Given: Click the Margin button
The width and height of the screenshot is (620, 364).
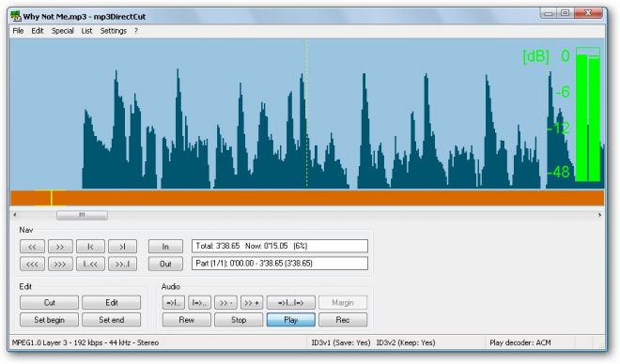Looking at the screenshot, I should (x=343, y=302).
